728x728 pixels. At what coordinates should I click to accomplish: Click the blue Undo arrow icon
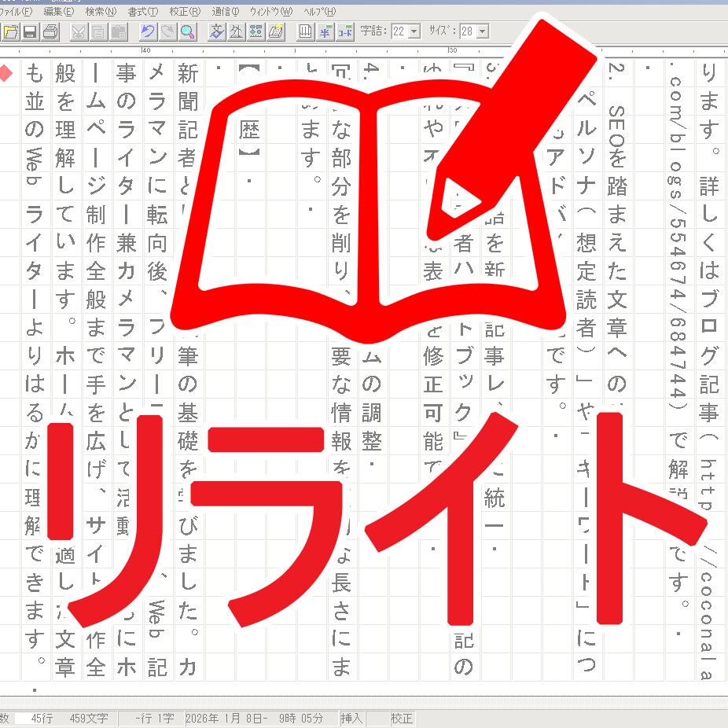click(148, 31)
